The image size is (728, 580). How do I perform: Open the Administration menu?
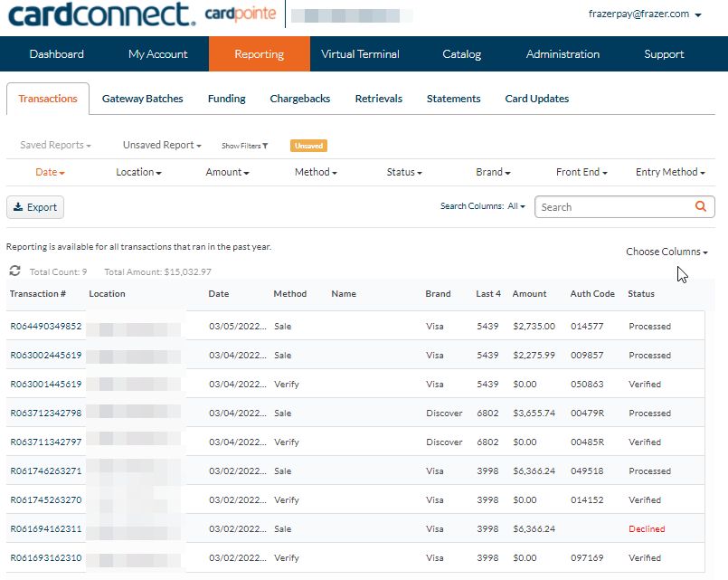[563, 54]
